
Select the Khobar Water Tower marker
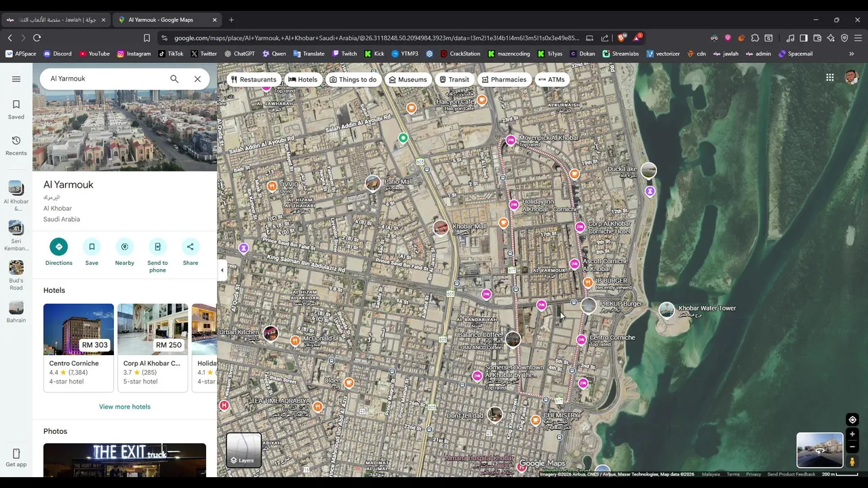click(x=667, y=310)
